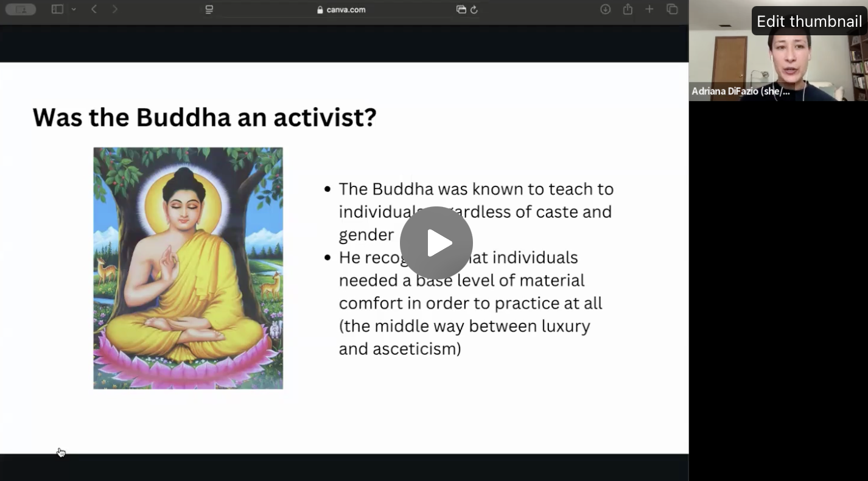868x481 pixels.
Task: Click the Edit thumbnail button
Action: tap(809, 21)
